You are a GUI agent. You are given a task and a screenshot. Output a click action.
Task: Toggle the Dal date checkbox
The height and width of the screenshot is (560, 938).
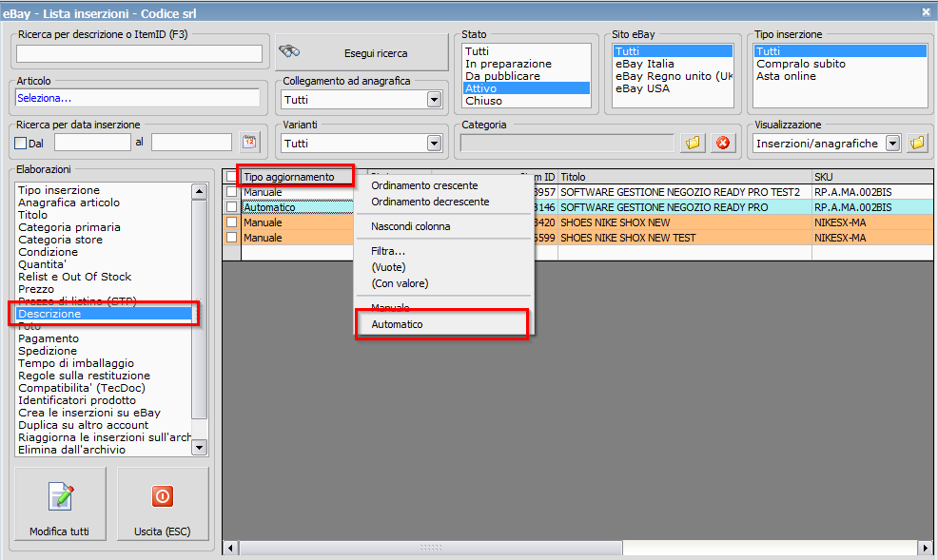[x=21, y=144]
